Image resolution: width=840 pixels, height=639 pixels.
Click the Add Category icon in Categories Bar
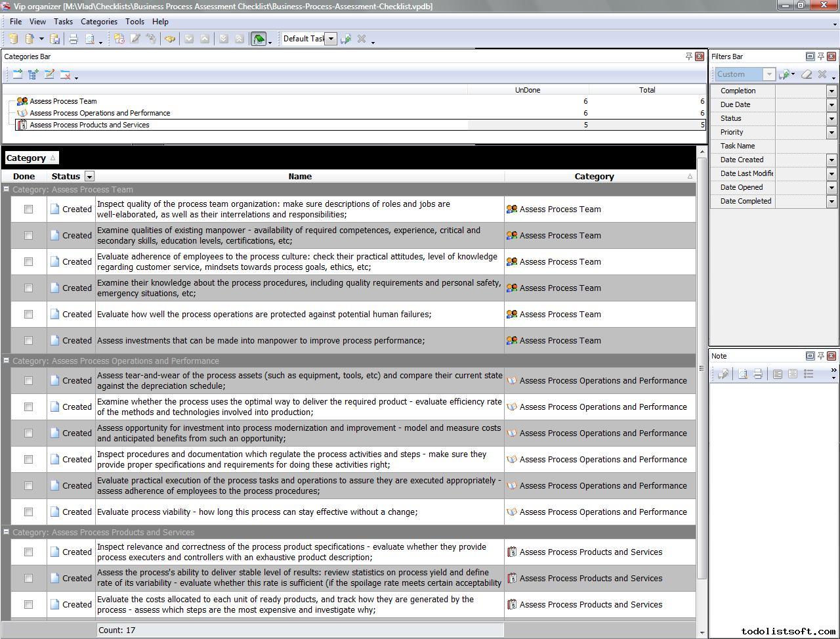18,75
